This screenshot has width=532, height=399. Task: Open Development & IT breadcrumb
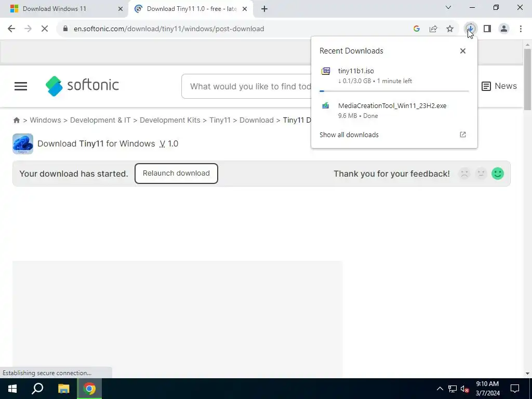[100, 120]
